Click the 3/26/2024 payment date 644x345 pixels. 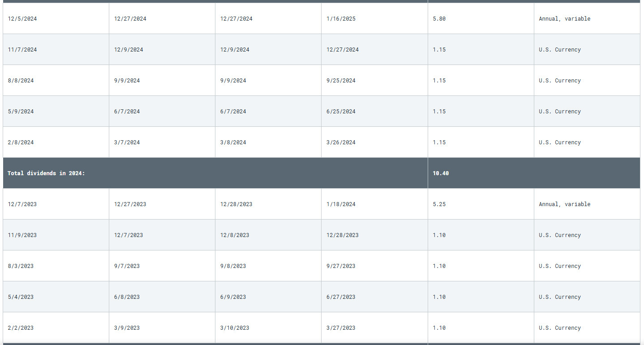[x=341, y=142]
